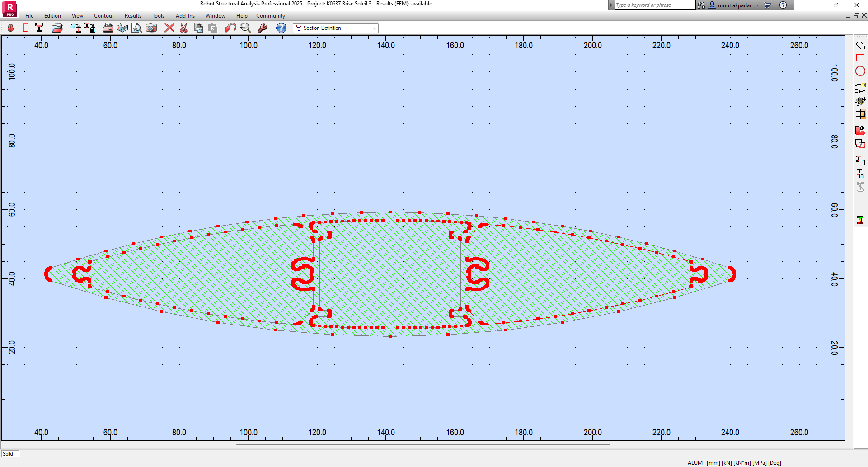Expand the umut.akparlar account dropdown
The image size is (868, 467).
[758, 5]
